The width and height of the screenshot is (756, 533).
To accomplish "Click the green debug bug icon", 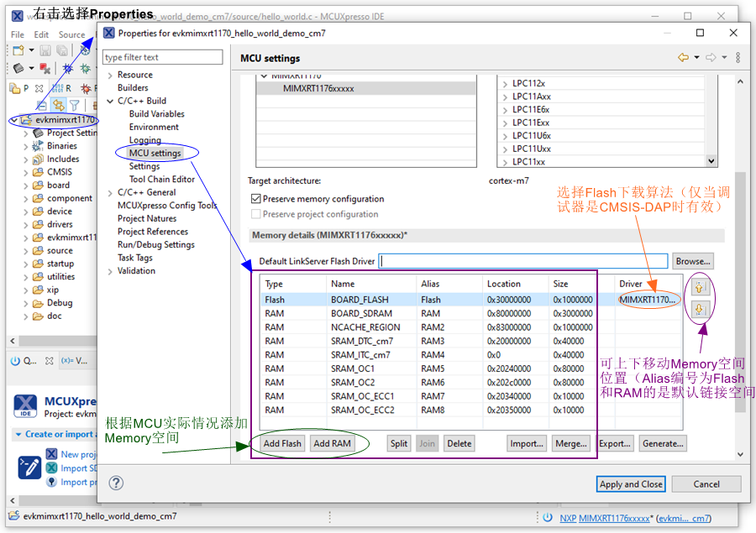I will (86, 69).
